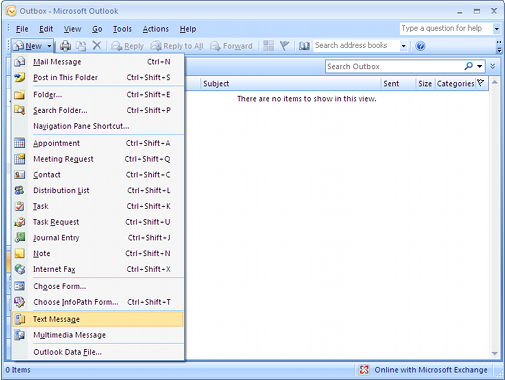This screenshot has height=380, width=505.
Task: Click the Post in This Folder icon
Action: (x=20, y=77)
